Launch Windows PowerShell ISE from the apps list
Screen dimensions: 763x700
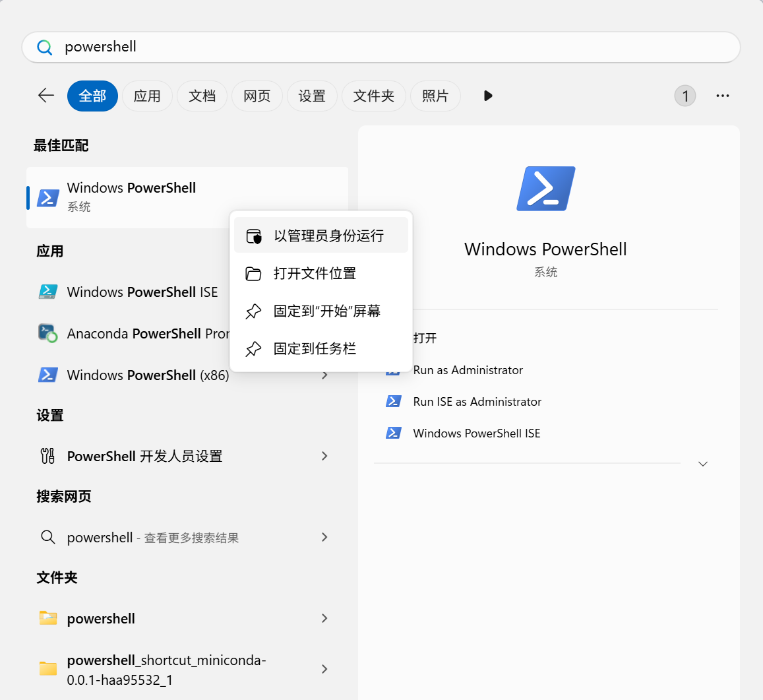(142, 292)
